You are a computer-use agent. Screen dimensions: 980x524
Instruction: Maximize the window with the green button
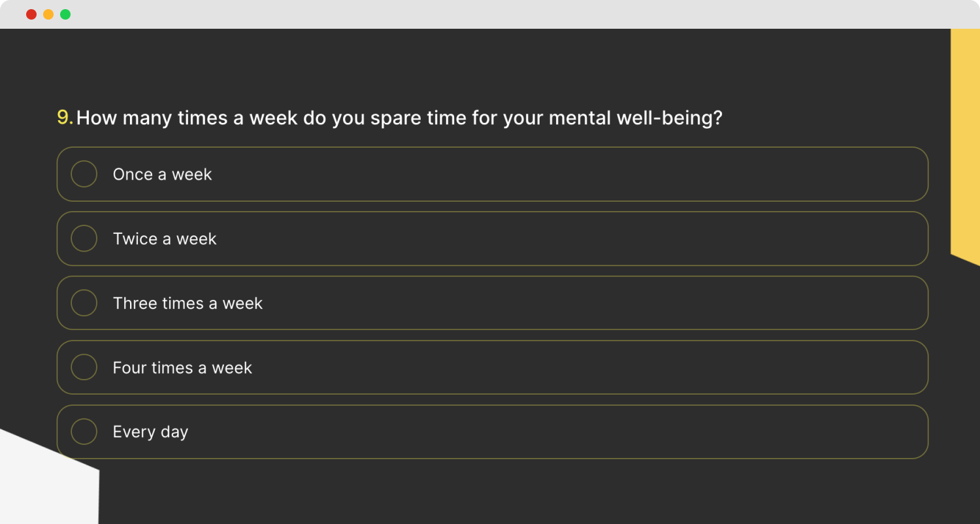pyautogui.click(x=65, y=14)
